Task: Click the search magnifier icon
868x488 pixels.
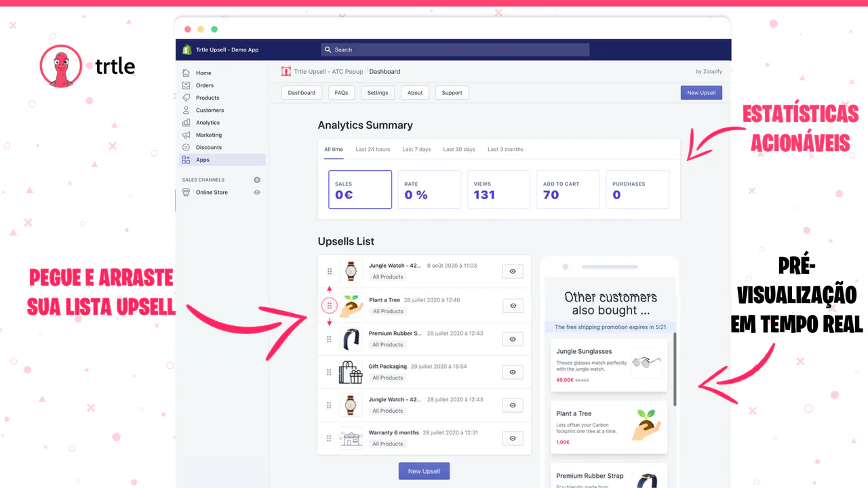Action: click(x=328, y=49)
